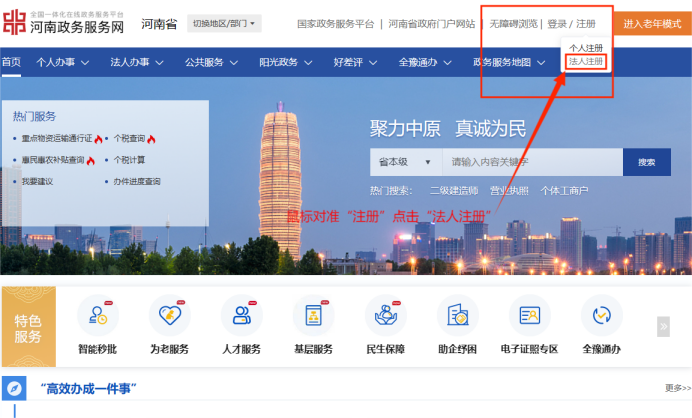Click the 全豫通办 service icon
The image size is (692, 418).
coord(601,316)
